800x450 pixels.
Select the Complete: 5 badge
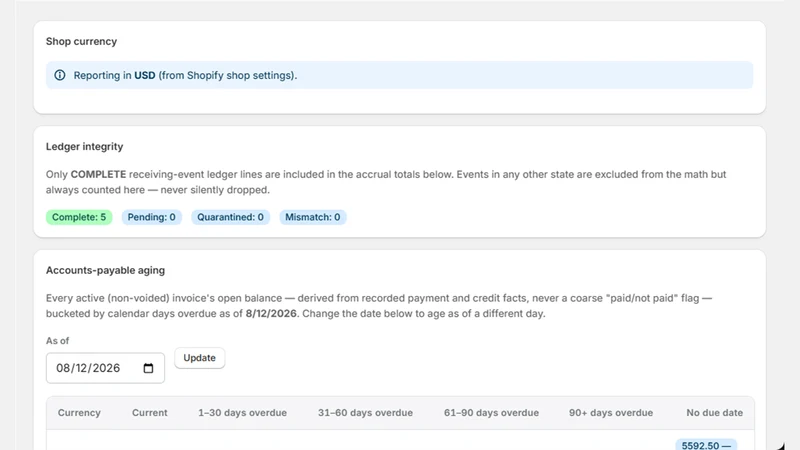tap(79, 217)
